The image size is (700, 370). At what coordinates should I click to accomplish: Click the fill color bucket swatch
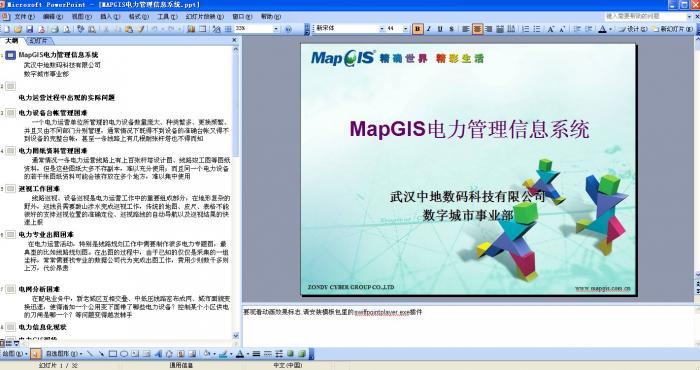(x=207, y=354)
